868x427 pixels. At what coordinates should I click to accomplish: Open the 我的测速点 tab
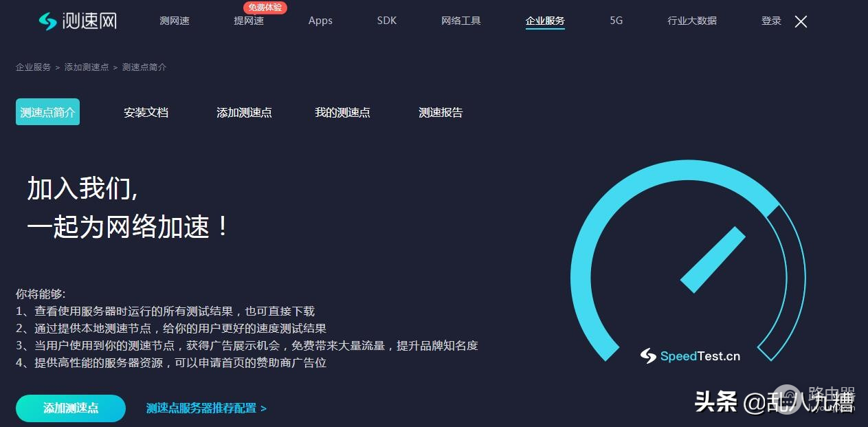342,112
